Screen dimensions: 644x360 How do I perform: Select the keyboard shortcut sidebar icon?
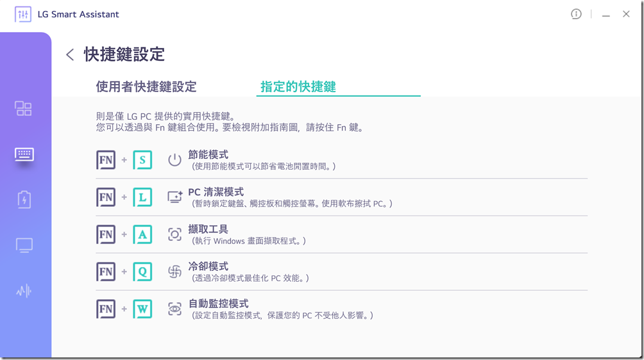click(24, 154)
